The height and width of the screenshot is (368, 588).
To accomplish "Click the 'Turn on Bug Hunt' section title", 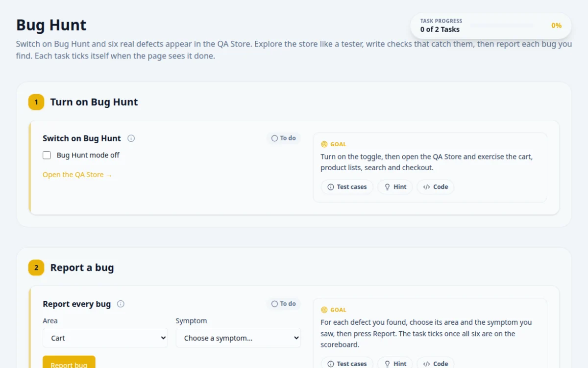I will [94, 102].
